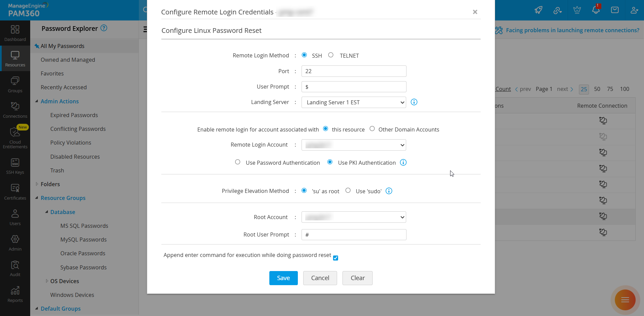
Task: Open the Landing Server dropdown
Action: tap(354, 102)
